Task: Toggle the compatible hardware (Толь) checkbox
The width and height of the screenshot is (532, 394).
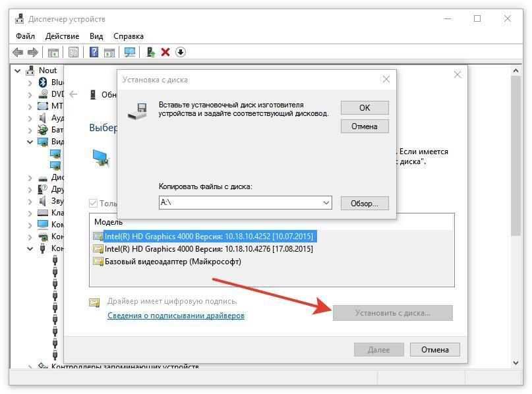Action: click(93, 203)
